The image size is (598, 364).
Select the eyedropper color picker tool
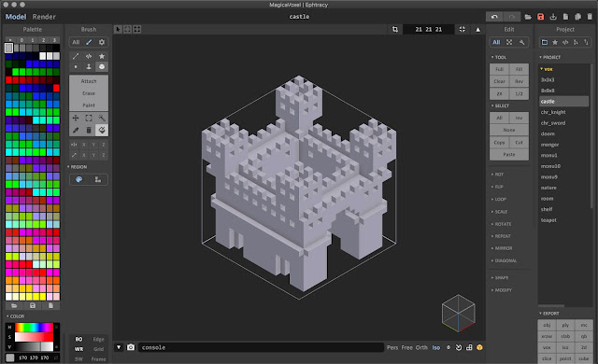tap(76, 131)
